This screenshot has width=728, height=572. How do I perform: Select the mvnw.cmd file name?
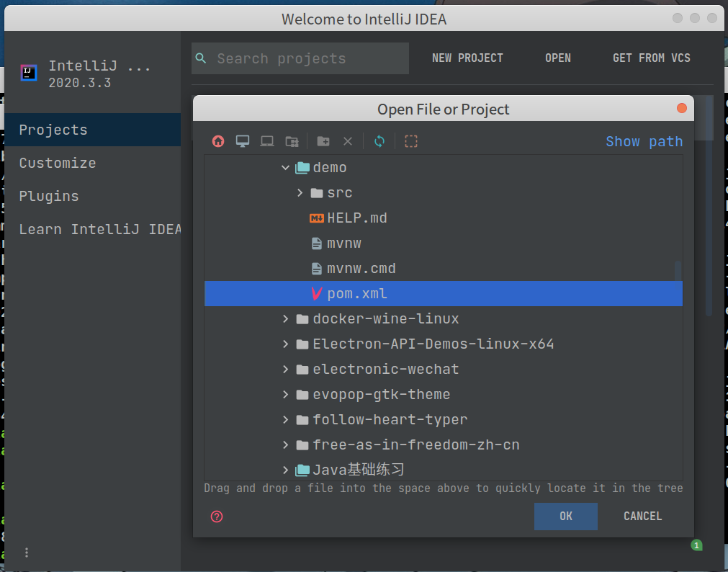[361, 269]
